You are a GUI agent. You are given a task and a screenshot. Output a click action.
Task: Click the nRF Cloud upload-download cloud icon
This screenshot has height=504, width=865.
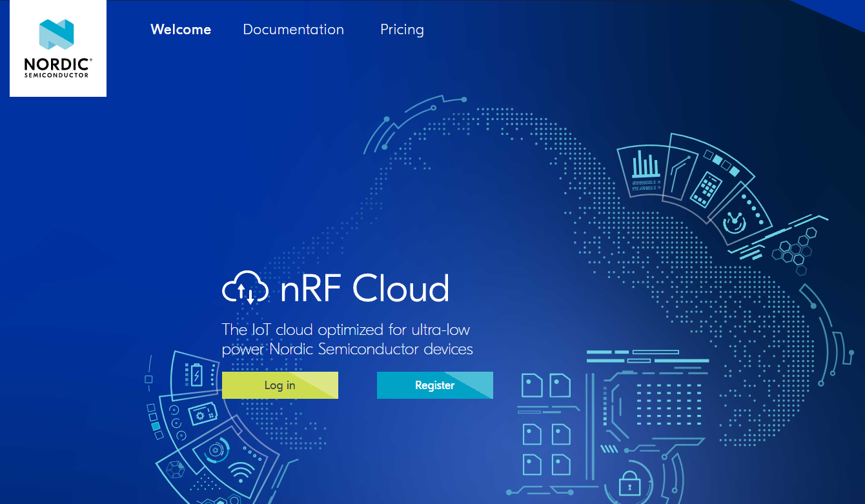coord(245,288)
